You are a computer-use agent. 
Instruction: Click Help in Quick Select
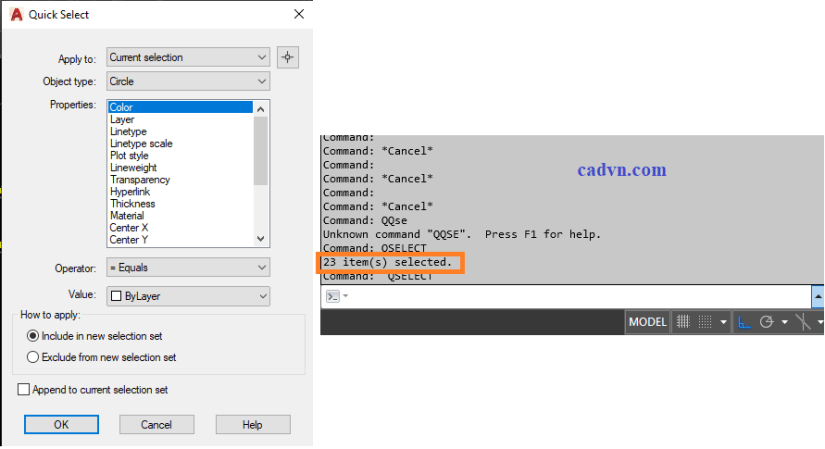point(253,424)
